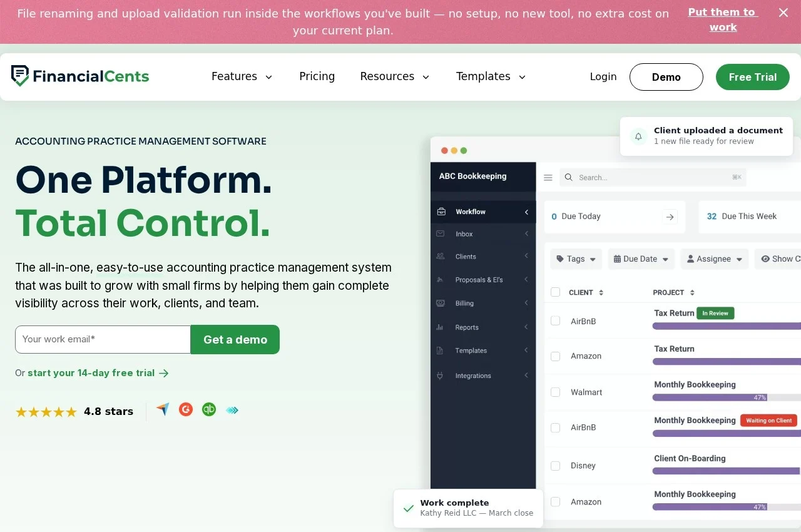The height and width of the screenshot is (532, 801).
Task: Click the Walmart Monthly Bookkeeping 47% progress bar
Action: pos(727,397)
